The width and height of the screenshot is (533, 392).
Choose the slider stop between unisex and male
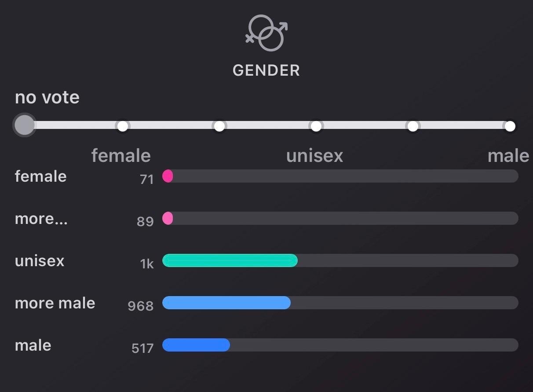click(413, 126)
